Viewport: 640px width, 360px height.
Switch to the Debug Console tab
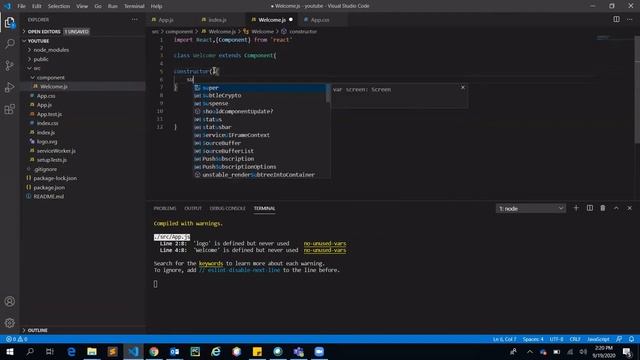pos(228,209)
